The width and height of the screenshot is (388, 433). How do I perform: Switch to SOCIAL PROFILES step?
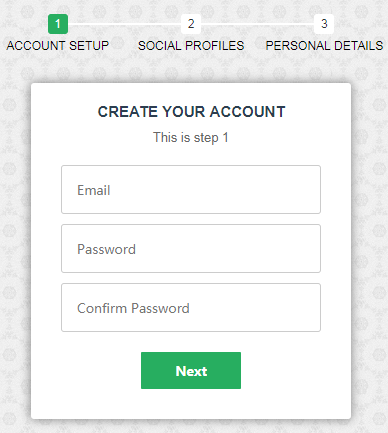point(191,46)
